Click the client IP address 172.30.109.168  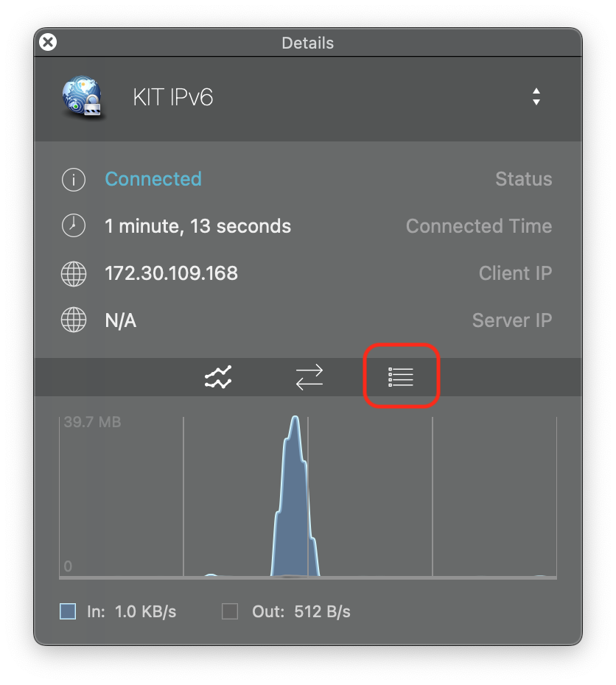(171, 273)
